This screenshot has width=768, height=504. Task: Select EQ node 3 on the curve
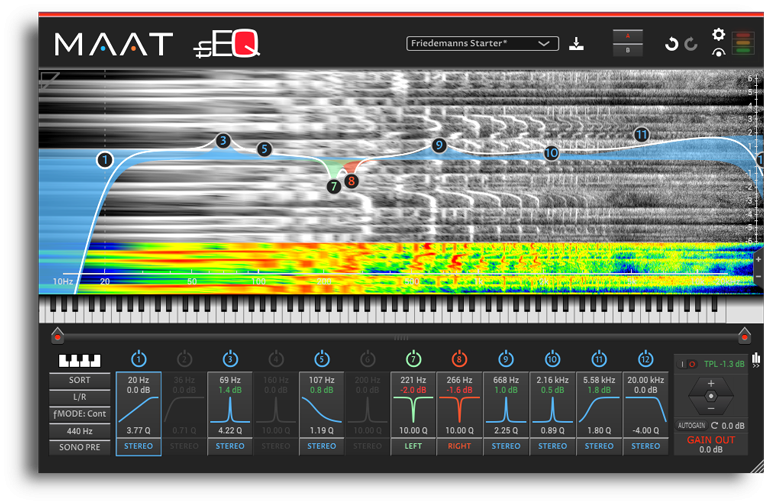point(223,141)
